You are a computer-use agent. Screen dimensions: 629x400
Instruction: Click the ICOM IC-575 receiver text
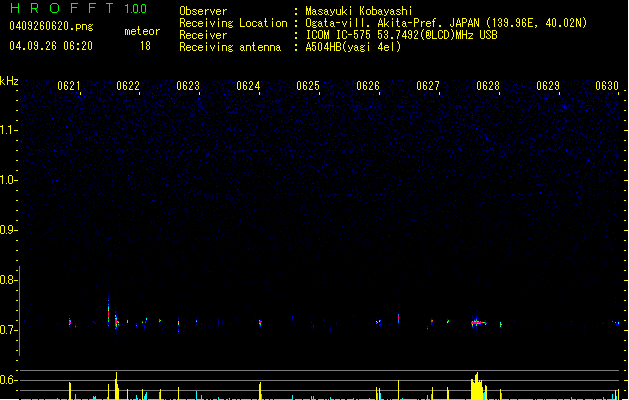coord(402,35)
